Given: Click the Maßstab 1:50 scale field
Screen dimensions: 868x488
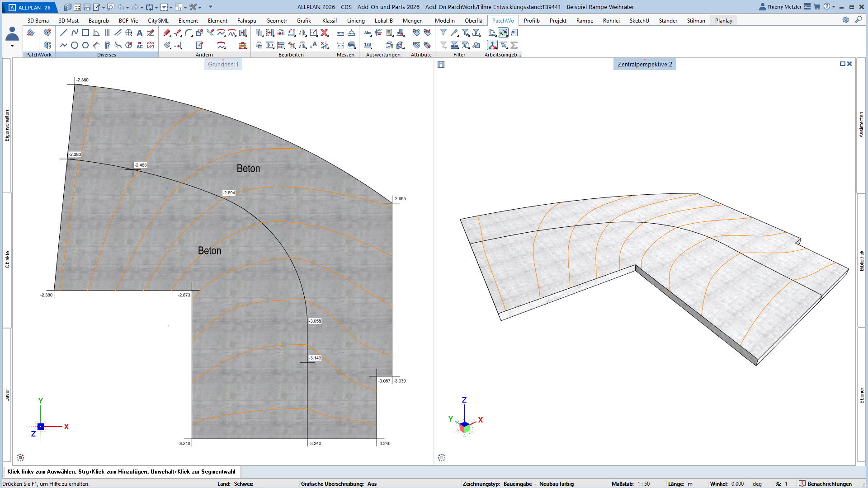Looking at the screenshot, I should pos(643,483).
